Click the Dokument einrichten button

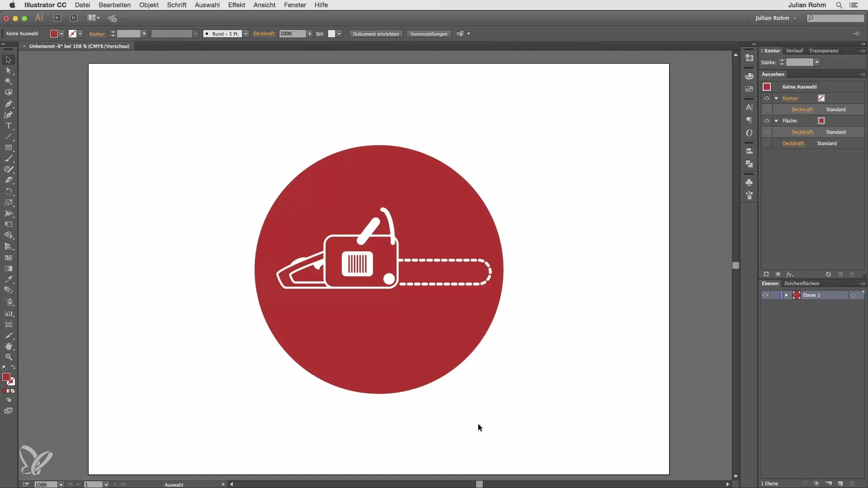376,34
